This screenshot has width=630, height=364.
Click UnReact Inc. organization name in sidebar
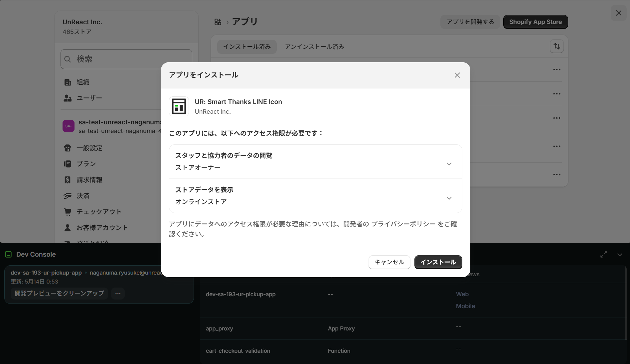pyautogui.click(x=82, y=22)
